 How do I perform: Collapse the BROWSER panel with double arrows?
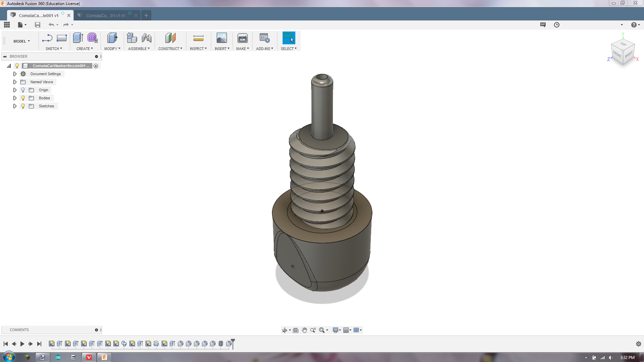coord(5,56)
